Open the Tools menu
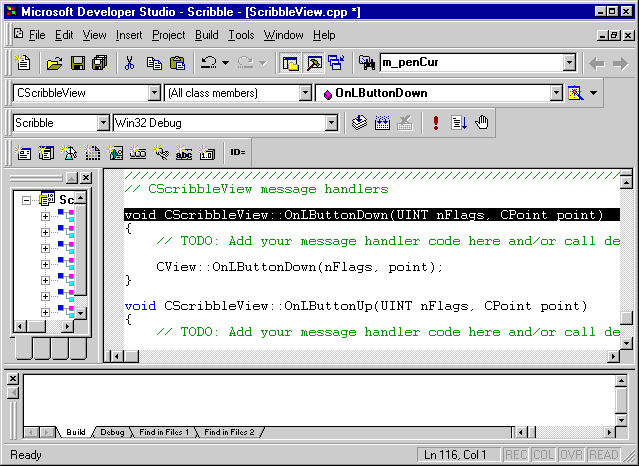The image size is (639, 466). [241, 35]
